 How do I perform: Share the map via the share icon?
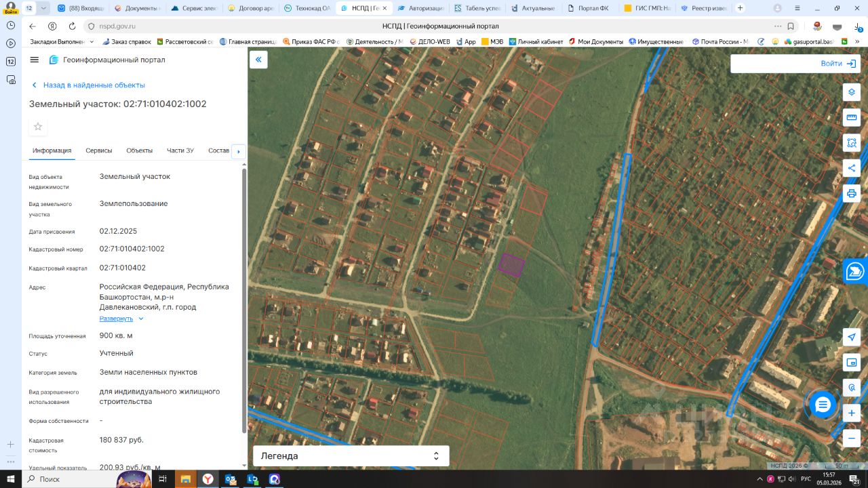(x=852, y=168)
